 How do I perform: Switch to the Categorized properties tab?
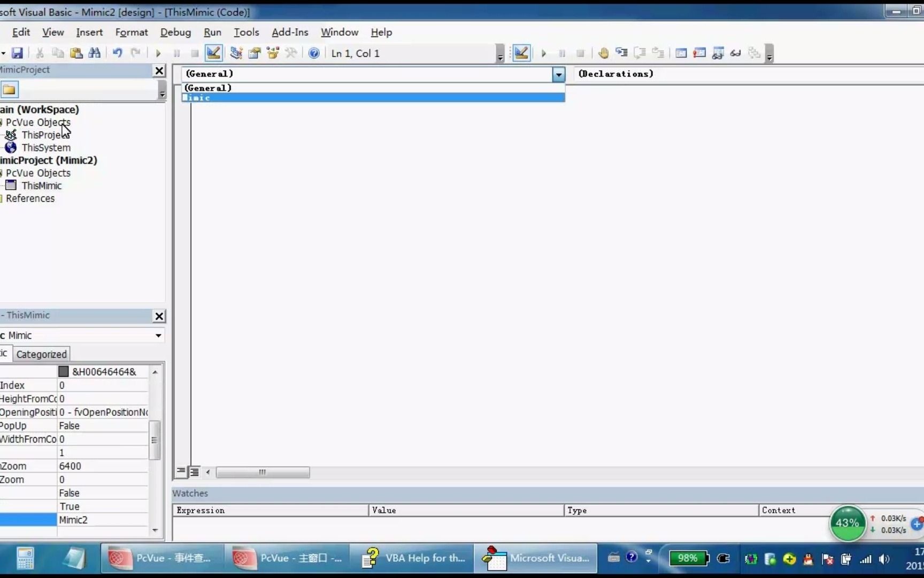pyautogui.click(x=41, y=354)
